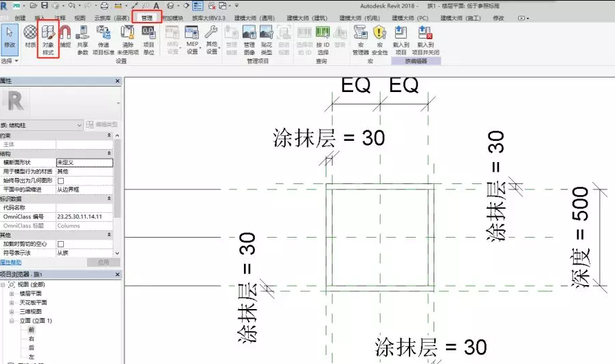Viewport: 615px width, 364px height.
Task: Open 共享参数 (Shared Parameters)
Action: pos(82,40)
